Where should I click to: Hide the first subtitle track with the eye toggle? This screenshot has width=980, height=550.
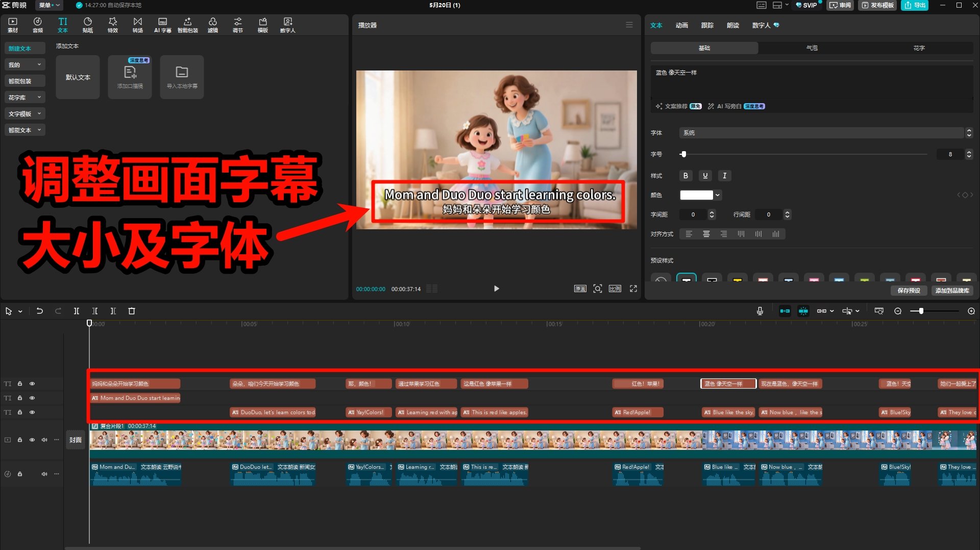(32, 384)
